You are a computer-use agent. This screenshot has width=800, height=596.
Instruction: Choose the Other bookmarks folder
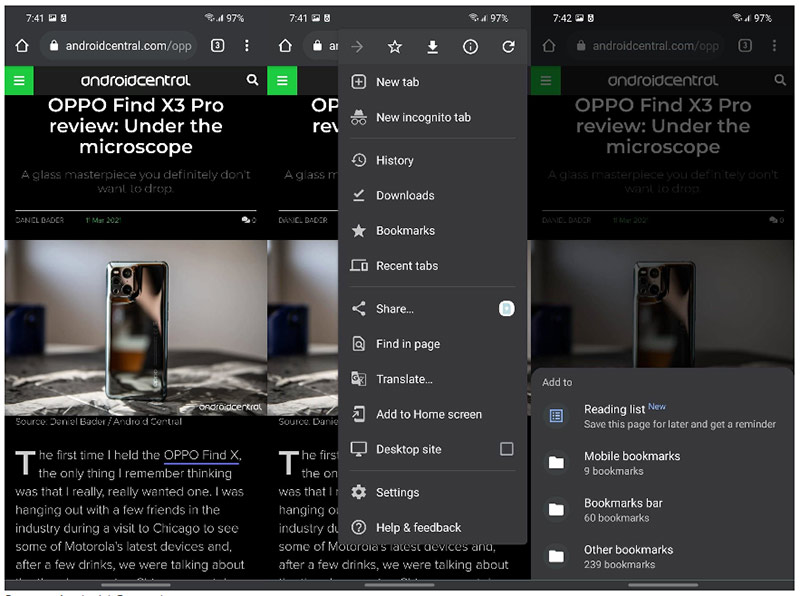(x=662, y=557)
